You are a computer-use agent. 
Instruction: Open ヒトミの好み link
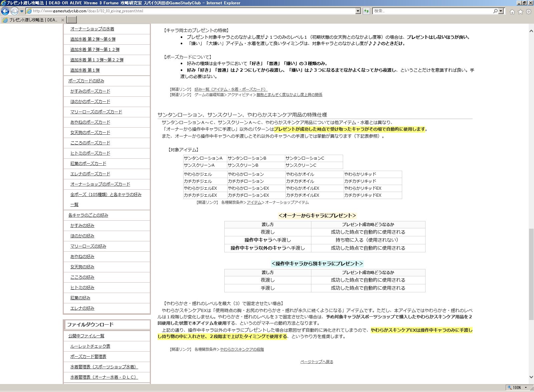point(82,288)
